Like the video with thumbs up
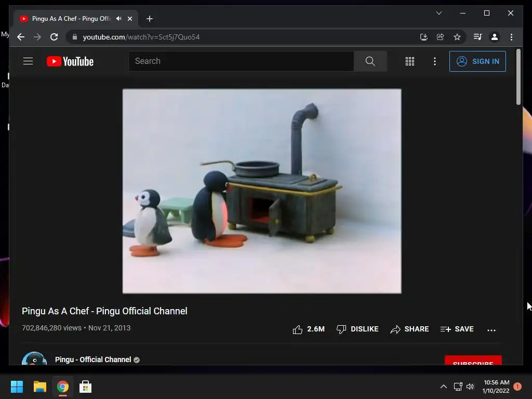 [309, 329]
